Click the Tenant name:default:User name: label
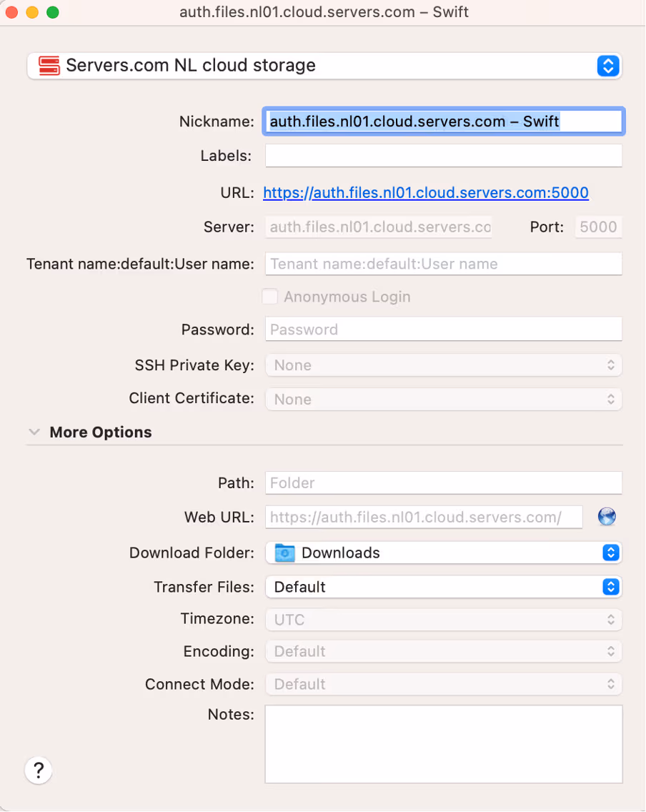 coord(140,264)
